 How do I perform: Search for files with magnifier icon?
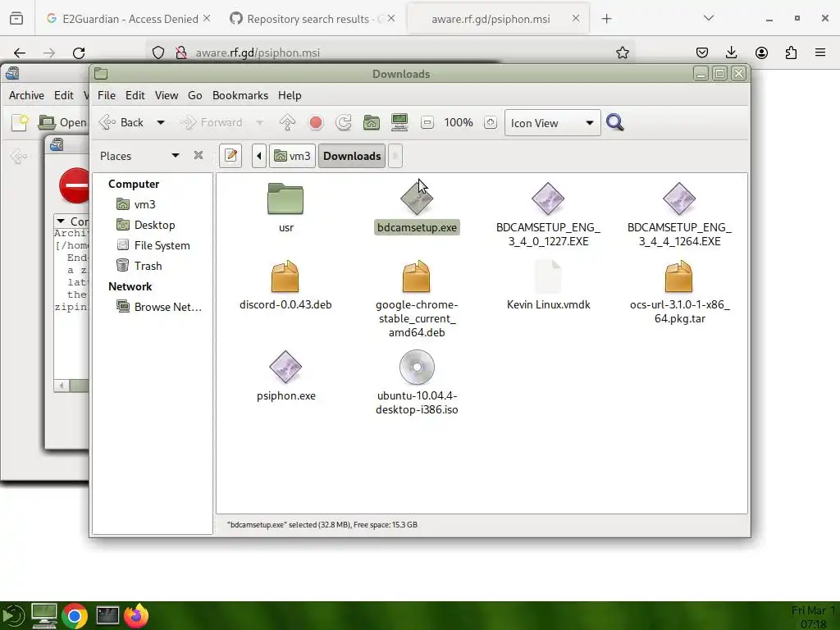click(615, 123)
